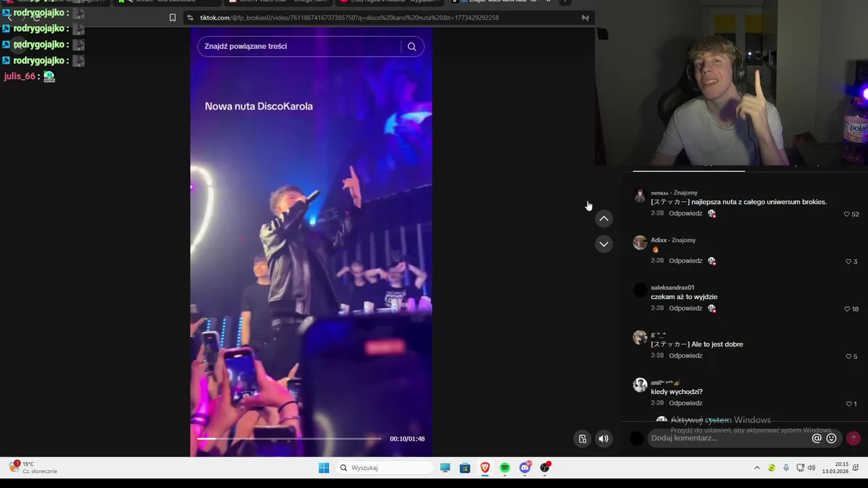Click the 'Nowa nuta DiscoKarola' caption
868x488 pixels.
click(258, 106)
